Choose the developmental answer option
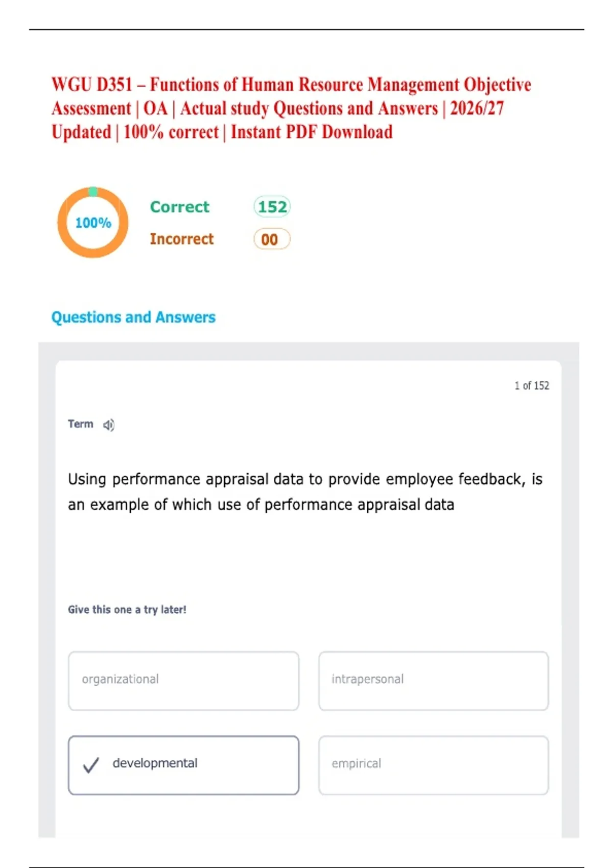 click(x=183, y=765)
